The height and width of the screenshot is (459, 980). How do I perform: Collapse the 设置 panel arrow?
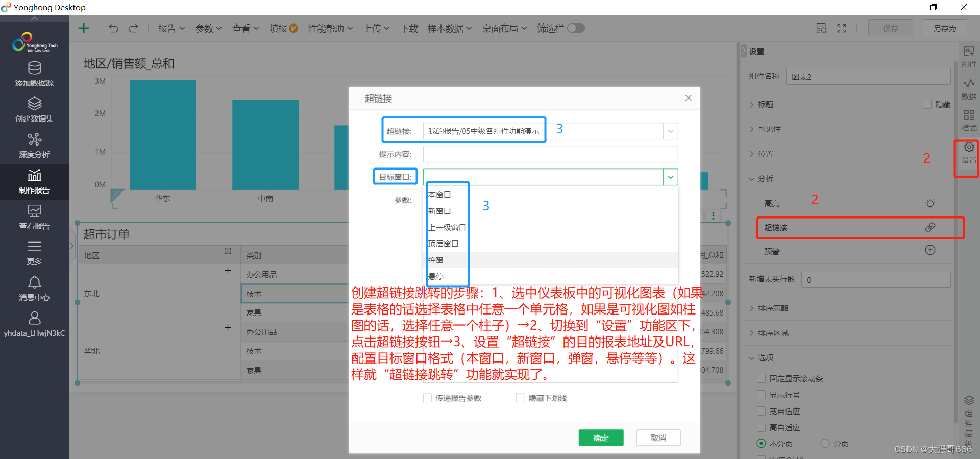click(x=744, y=51)
